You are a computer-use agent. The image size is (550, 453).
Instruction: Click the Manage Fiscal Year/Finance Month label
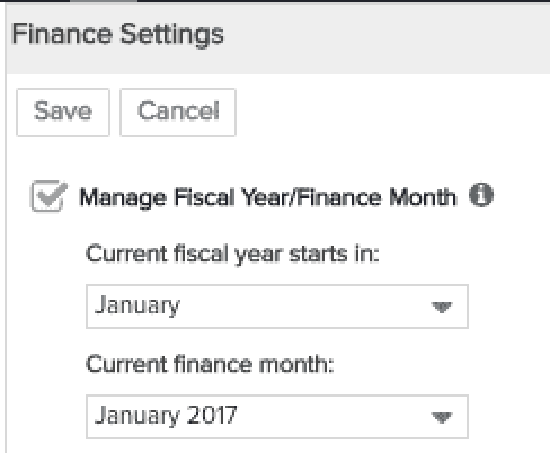tap(268, 197)
